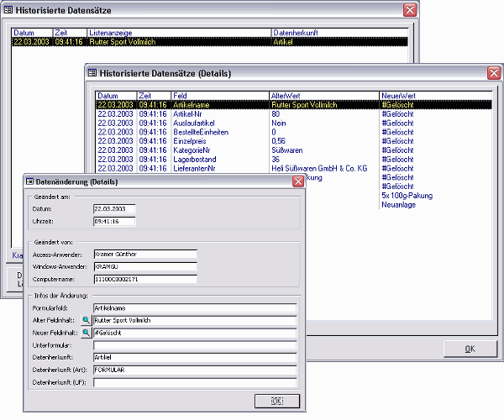Click the empty Unterformular field
Image resolution: width=504 pixels, height=420 pixels.
(x=196, y=345)
